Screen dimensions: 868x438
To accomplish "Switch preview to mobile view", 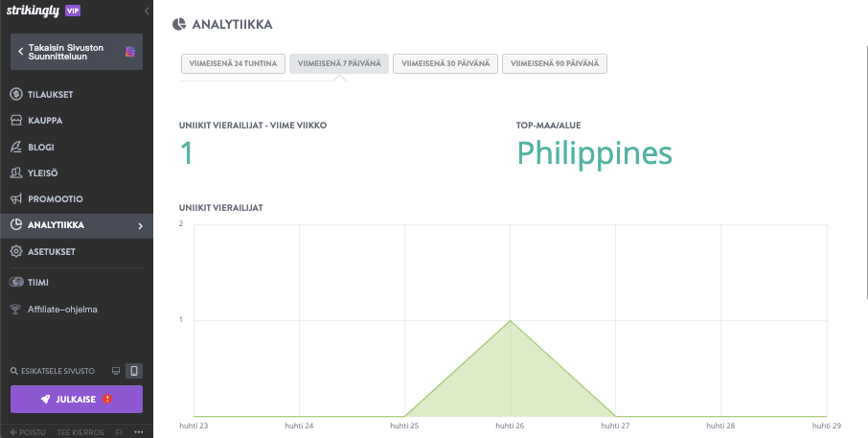I will (x=135, y=371).
